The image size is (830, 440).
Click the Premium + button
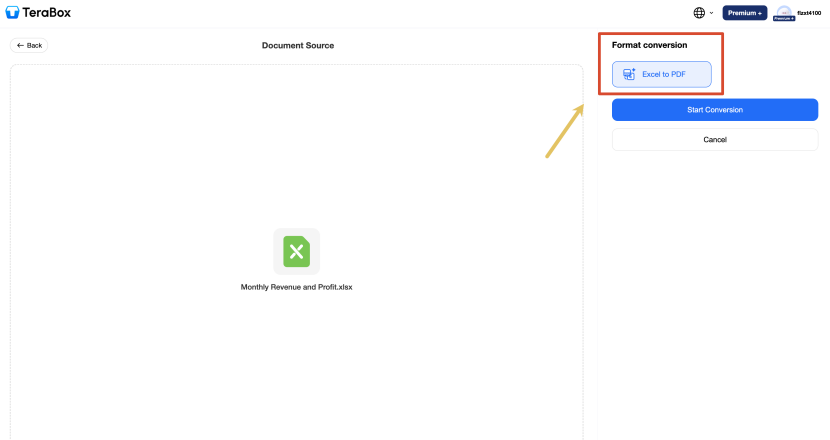745,13
